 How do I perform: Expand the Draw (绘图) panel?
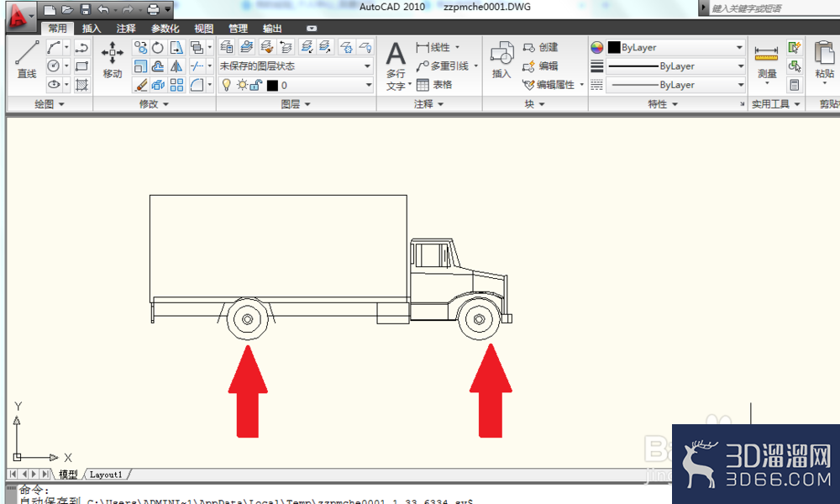pos(50,104)
